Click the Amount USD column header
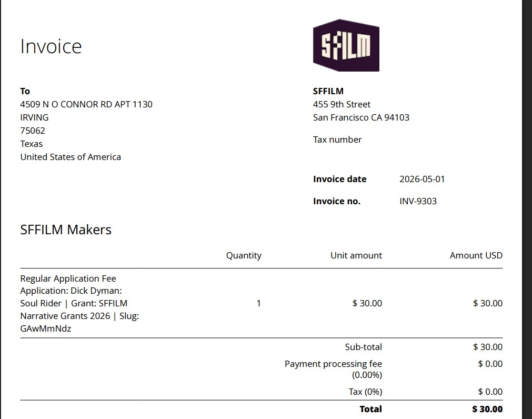This screenshot has height=419, width=532. click(476, 255)
